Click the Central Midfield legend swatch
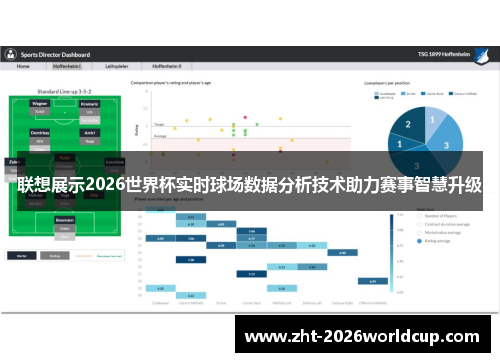 pyautogui.click(x=451, y=94)
